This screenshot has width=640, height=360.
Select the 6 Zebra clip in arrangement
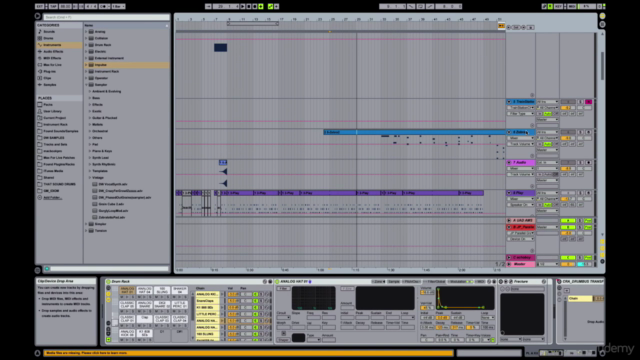(x=414, y=132)
